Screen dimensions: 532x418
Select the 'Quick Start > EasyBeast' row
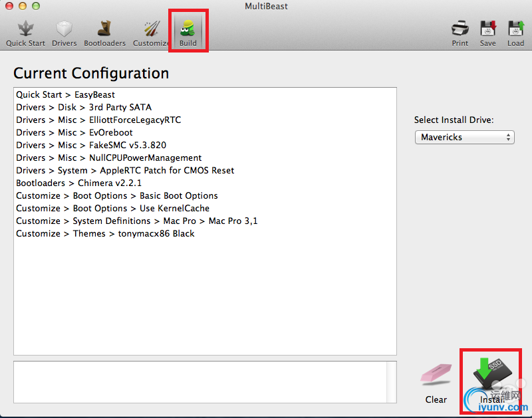[x=205, y=94]
